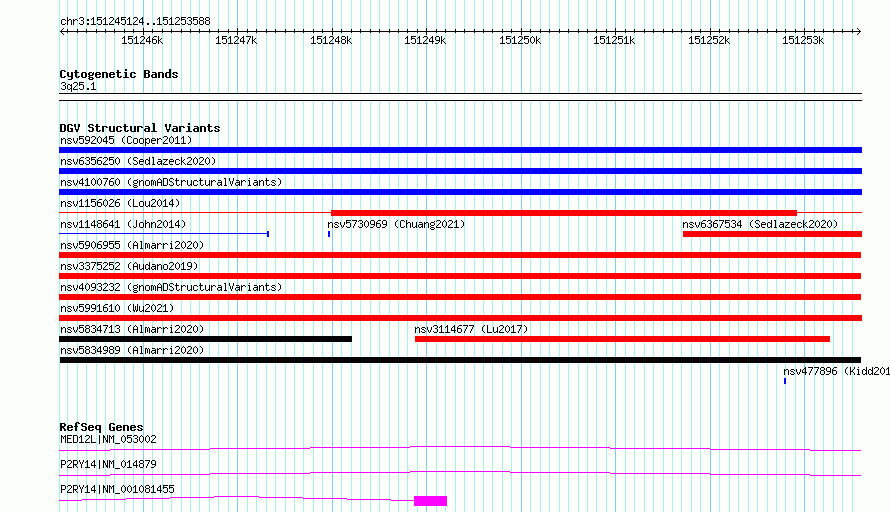Click the magenta exon block of P2RY14 NM_001081455
This screenshot has height=512, width=890.
click(431, 501)
